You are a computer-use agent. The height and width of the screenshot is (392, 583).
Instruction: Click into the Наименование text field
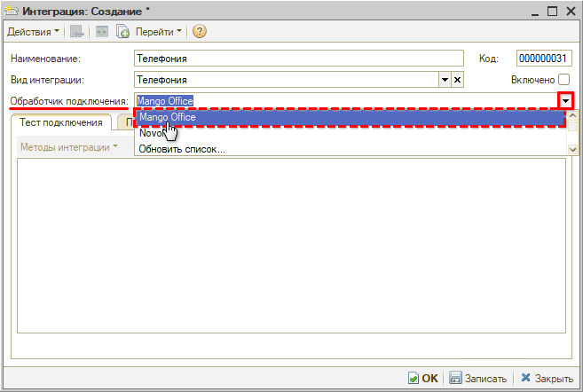[x=298, y=59]
